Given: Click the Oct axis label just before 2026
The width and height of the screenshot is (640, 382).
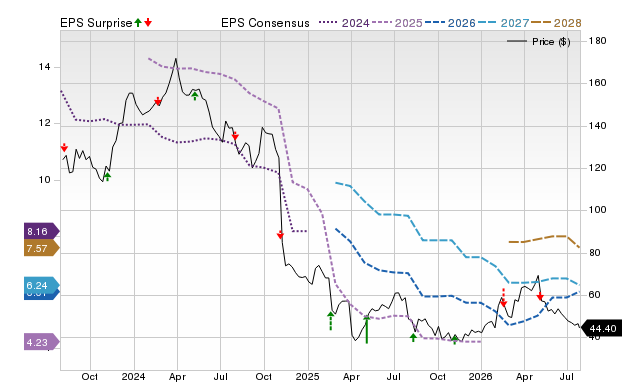Looking at the screenshot, I should coord(438,376).
